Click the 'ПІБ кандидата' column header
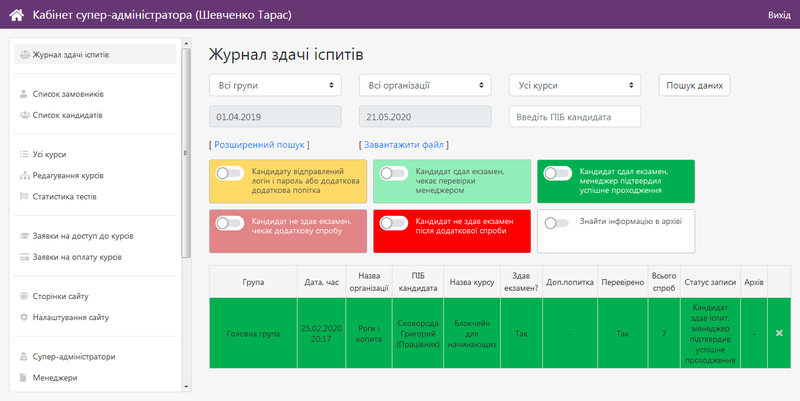Image resolution: width=800 pixels, height=401 pixels. click(418, 282)
